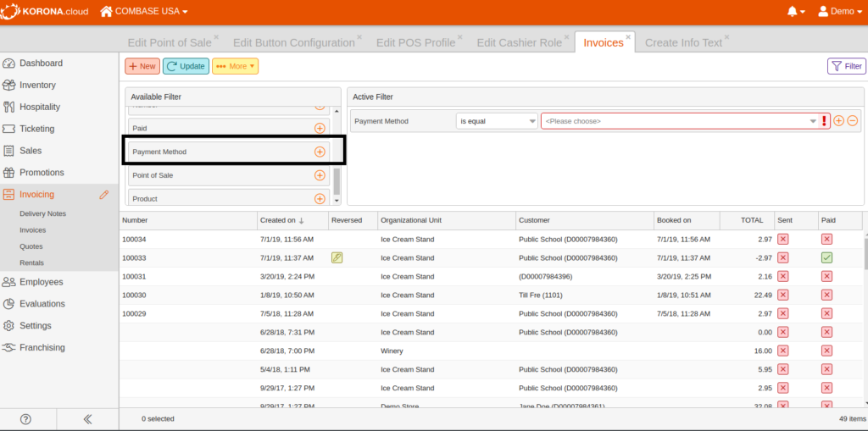Add the Product filter plus icon
This screenshot has width=868, height=431.
tap(320, 199)
